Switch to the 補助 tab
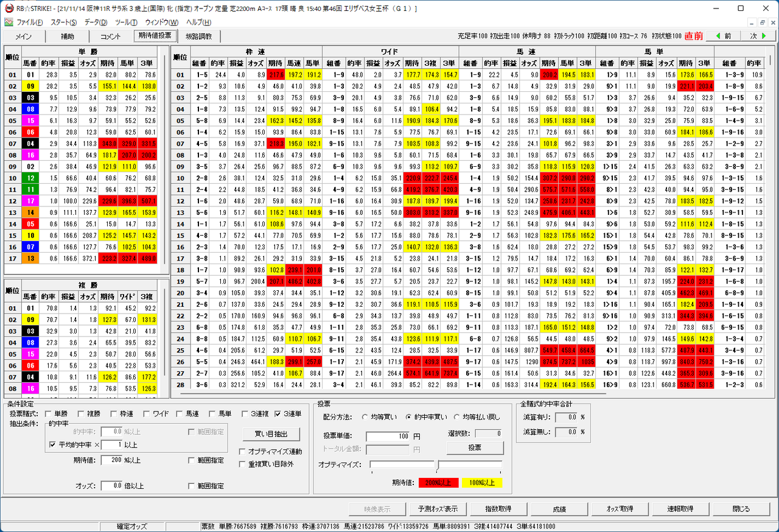779x532 pixels. pos(68,37)
